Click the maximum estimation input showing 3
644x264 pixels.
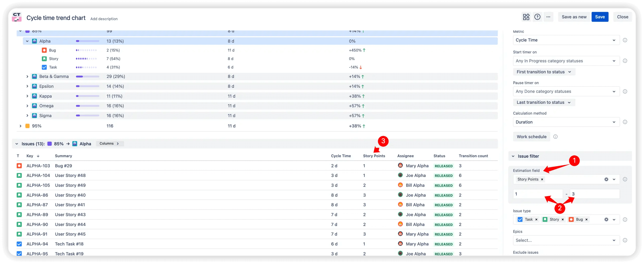click(595, 194)
